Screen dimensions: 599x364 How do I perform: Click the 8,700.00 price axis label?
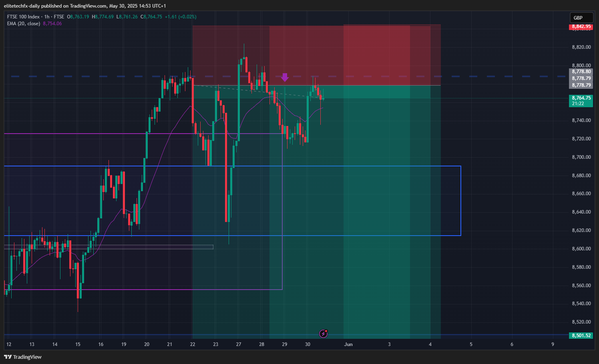pyautogui.click(x=581, y=157)
